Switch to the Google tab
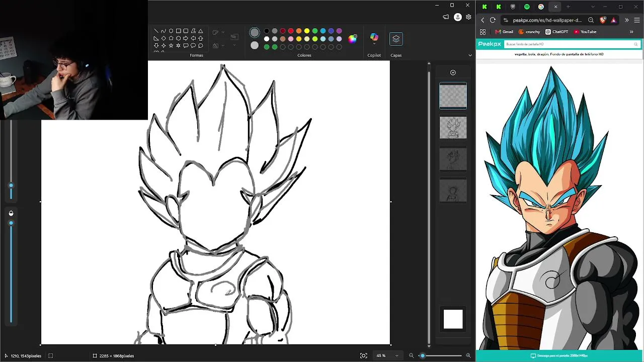 (x=541, y=7)
